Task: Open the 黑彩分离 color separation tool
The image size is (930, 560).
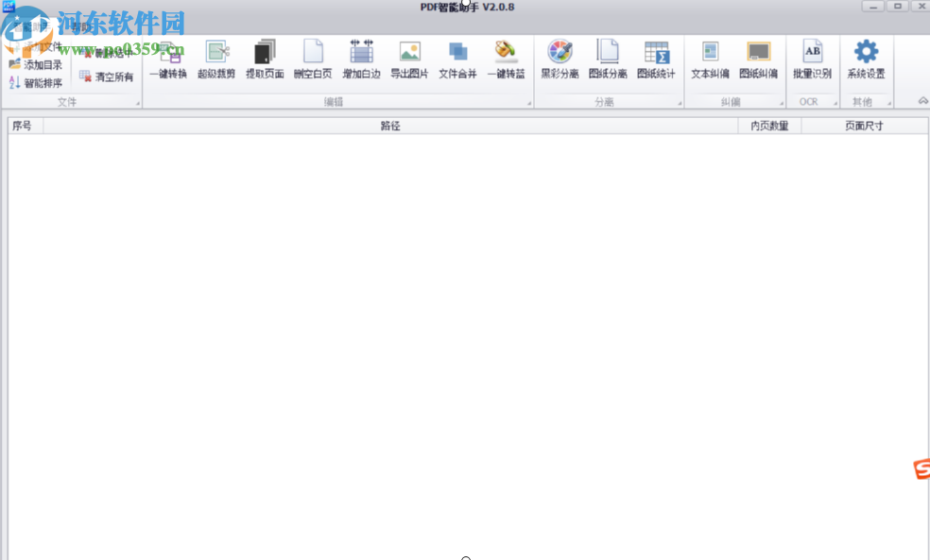Action: coord(561,59)
